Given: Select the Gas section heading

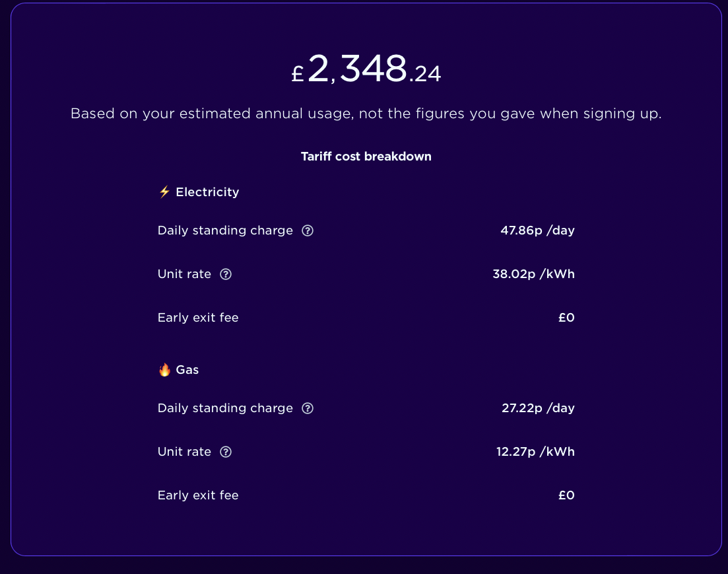Looking at the screenshot, I should pyautogui.click(x=187, y=369).
